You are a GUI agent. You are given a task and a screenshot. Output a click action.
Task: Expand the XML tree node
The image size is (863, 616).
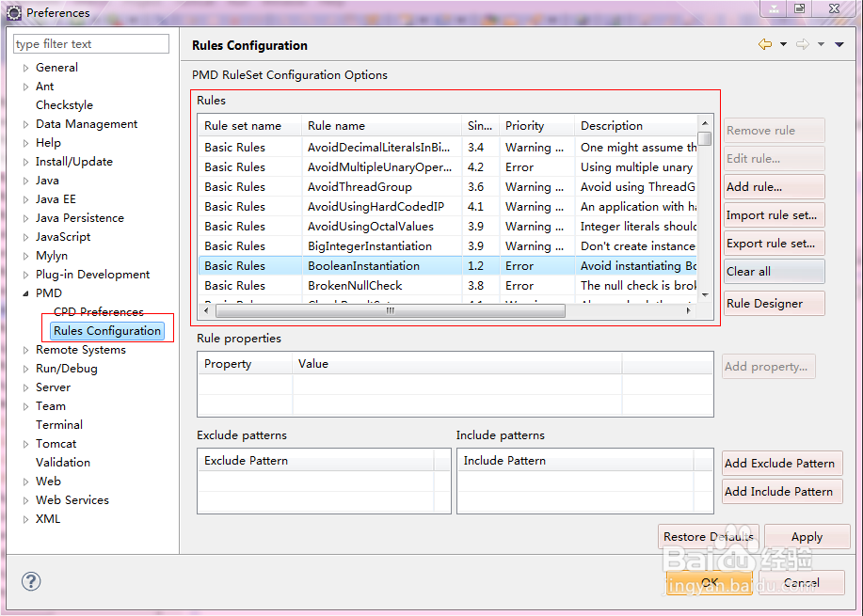point(25,519)
